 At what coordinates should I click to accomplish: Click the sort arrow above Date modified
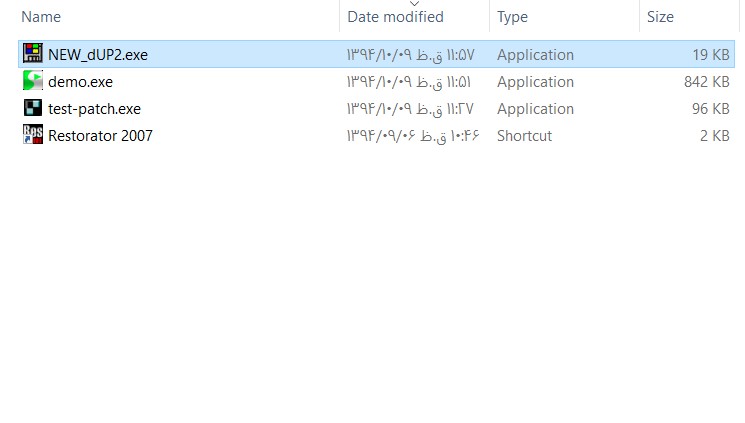[x=414, y=4]
